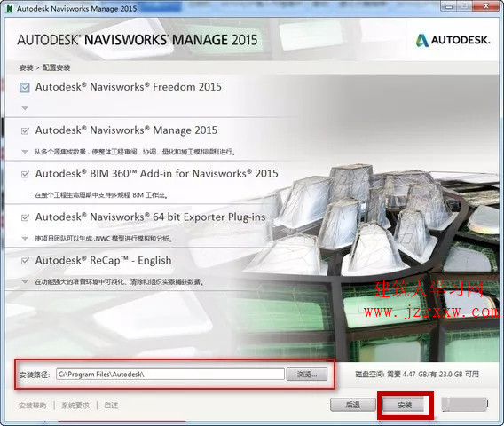Toggle BIM 360 Add-in for Navisworks checkbox
Image resolution: width=504 pixels, height=426 pixels.
tap(25, 174)
